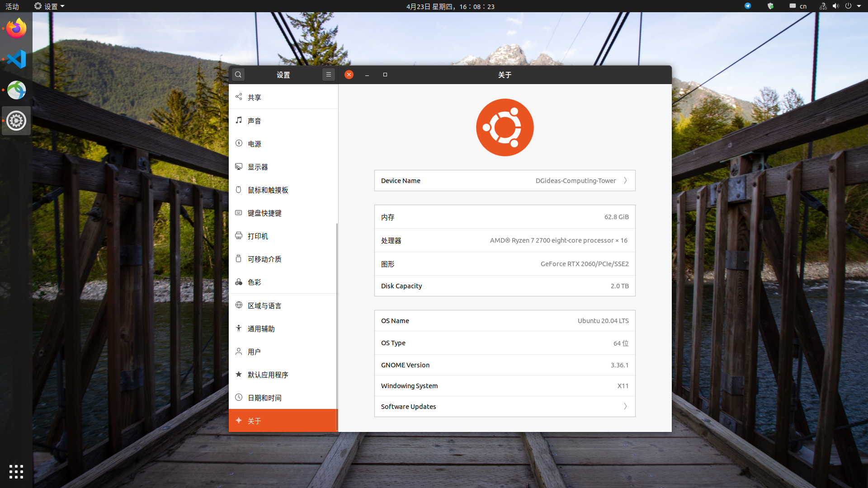Open Device Name rename row
This screenshot has height=488, width=868.
[x=505, y=181]
